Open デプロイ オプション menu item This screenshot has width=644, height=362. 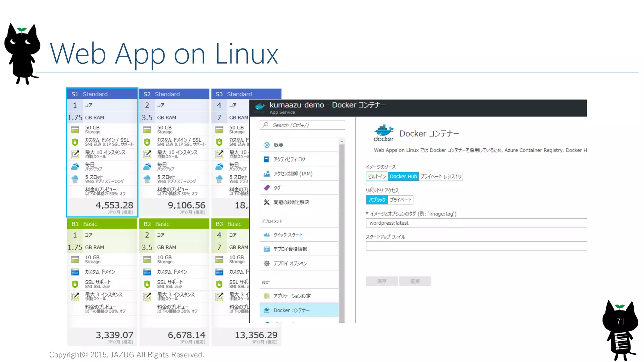point(299,263)
